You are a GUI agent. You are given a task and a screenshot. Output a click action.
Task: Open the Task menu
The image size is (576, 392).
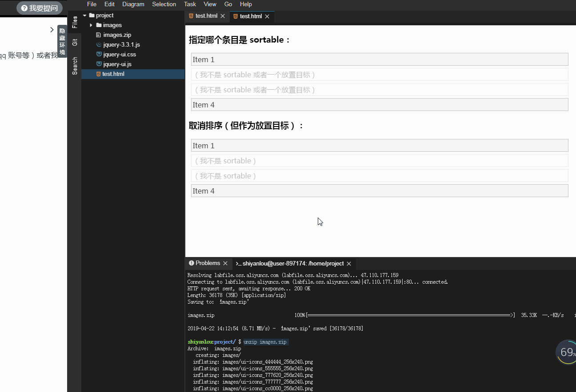190,4
